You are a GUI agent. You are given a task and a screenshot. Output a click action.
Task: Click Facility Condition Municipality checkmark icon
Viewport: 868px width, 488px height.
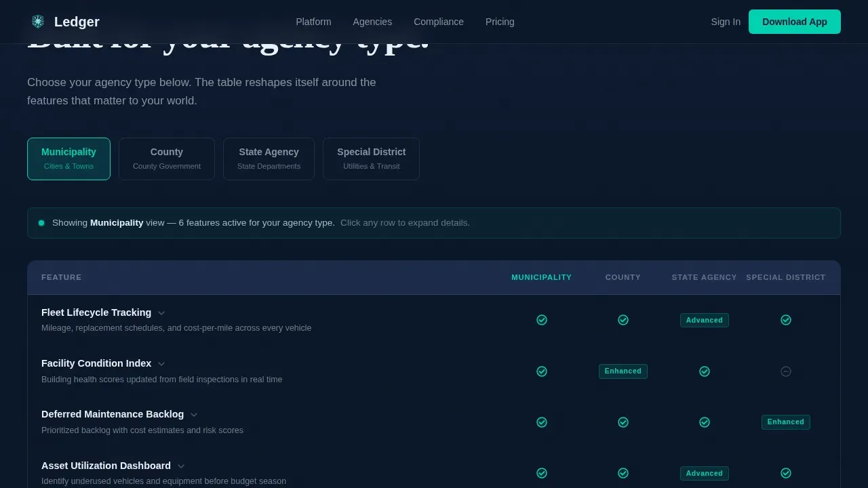[542, 371]
